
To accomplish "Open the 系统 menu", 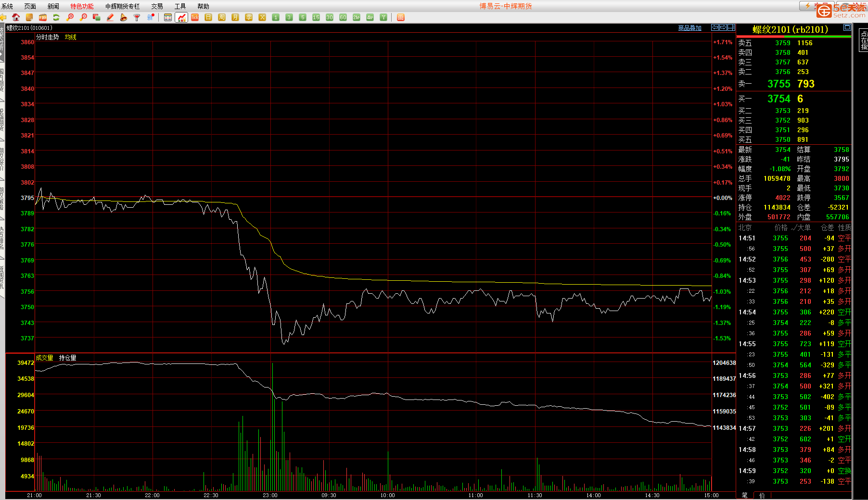I will (x=7, y=6).
